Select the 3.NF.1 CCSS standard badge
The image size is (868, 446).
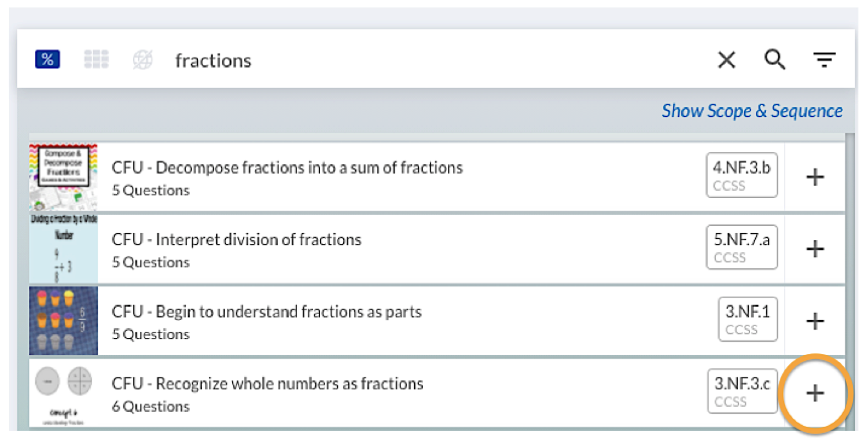point(748,319)
